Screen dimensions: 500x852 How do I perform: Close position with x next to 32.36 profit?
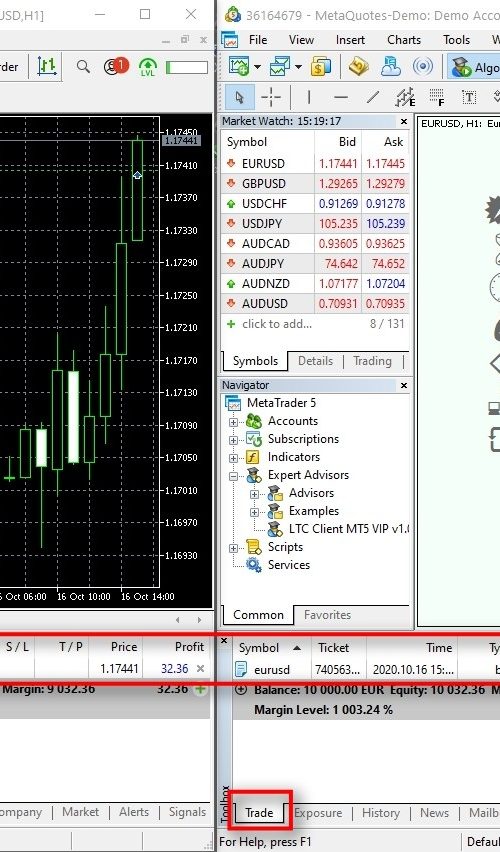(201, 668)
